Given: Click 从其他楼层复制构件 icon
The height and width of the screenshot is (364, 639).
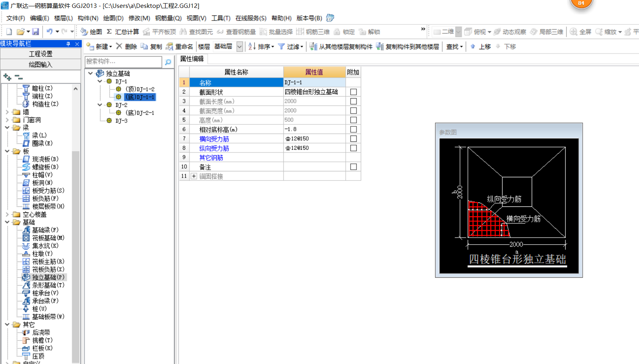Looking at the screenshot, I should (x=313, y=46).
